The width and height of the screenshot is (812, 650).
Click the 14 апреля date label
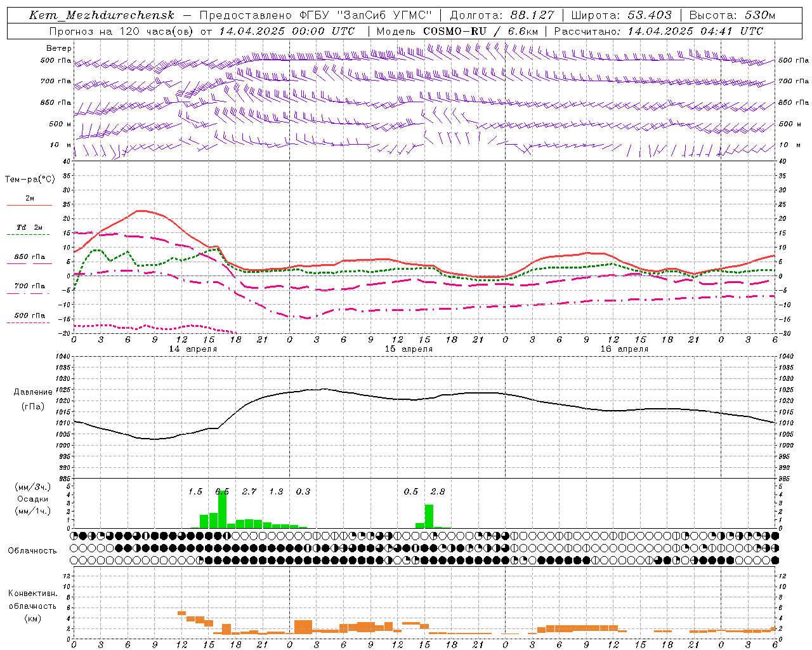(193, 349)
